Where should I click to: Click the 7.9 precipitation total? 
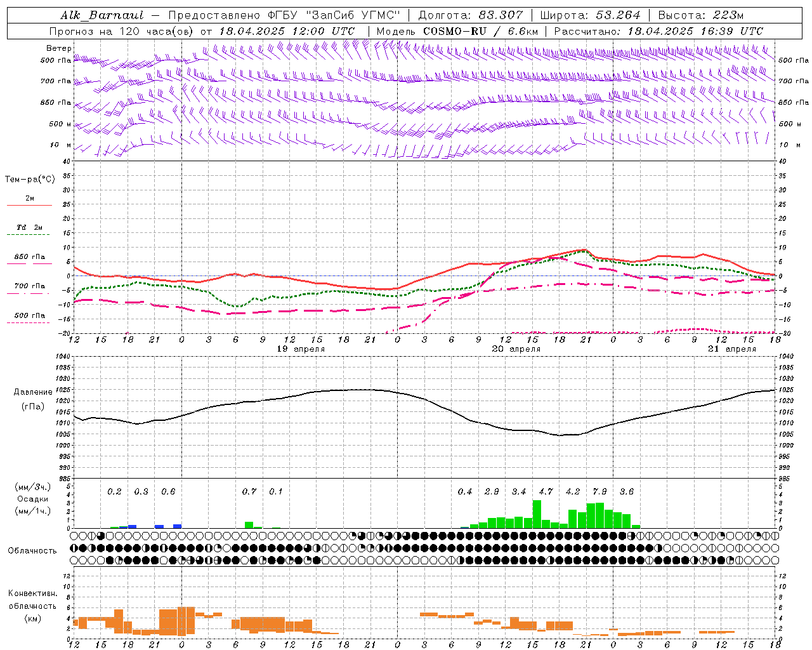coord(599,491)
